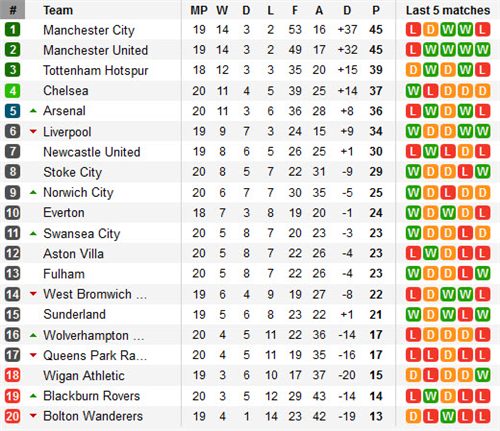Open the Newcastle United team link
The width and height of the screenshot is (500, 431).
point(92,152)
